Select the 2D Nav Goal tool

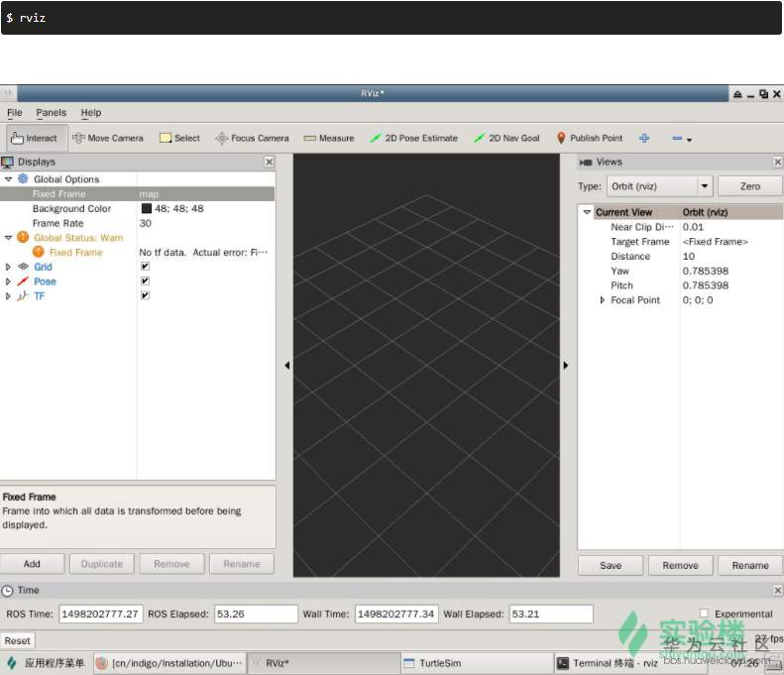(506, 138)
